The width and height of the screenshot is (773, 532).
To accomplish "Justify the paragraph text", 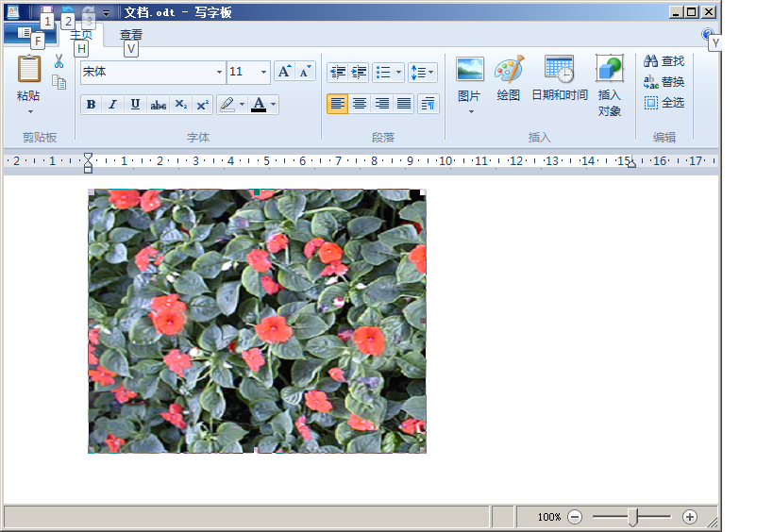I will pyautogui.click(x=404, y=104).
